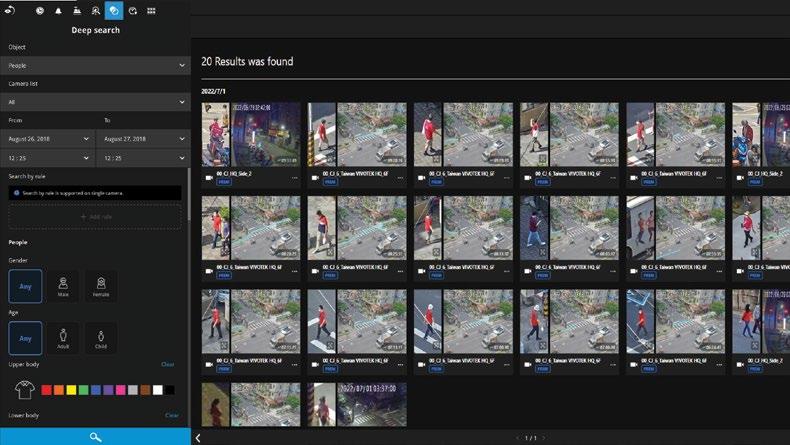
Task: Open the person with magnifier search icon
Action: [95, 11]
